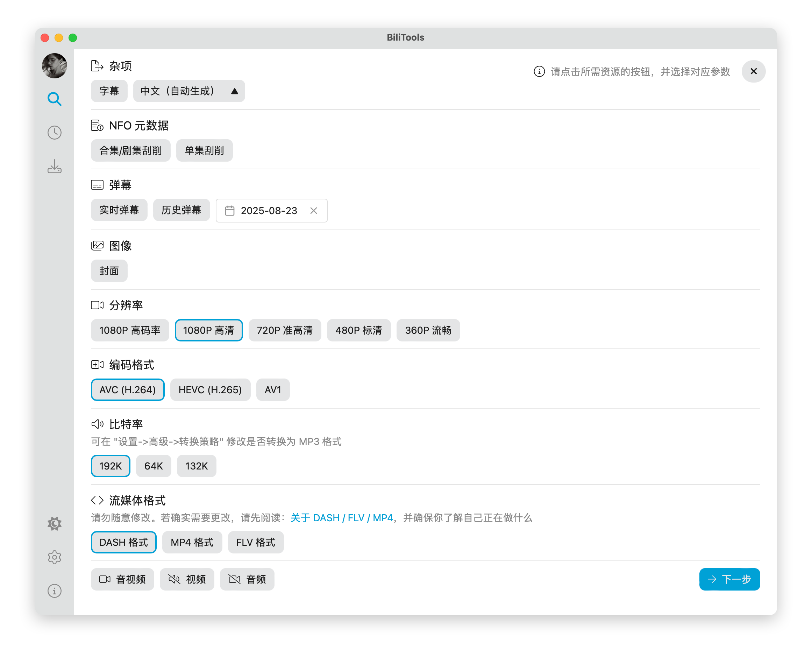
Task: Click the 图像 section icon
Action: tap(97, 246)
